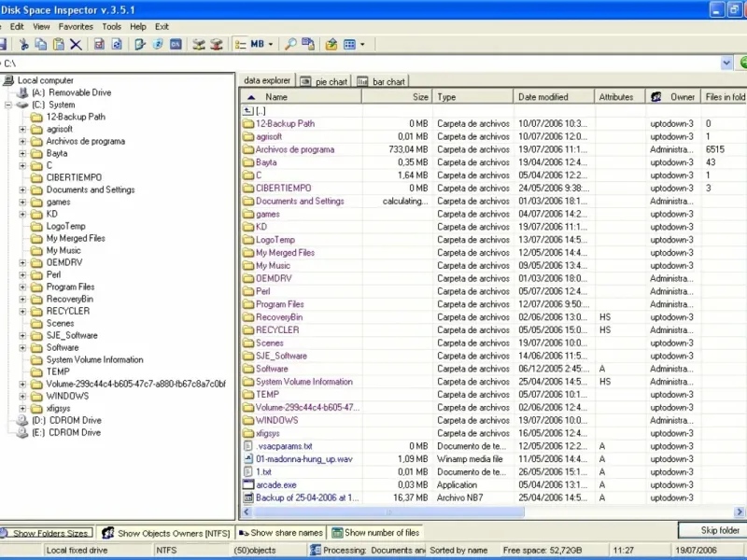The image size is (747, 560).
Task: Open the MB size units dropdown
Action: point(271,44)
